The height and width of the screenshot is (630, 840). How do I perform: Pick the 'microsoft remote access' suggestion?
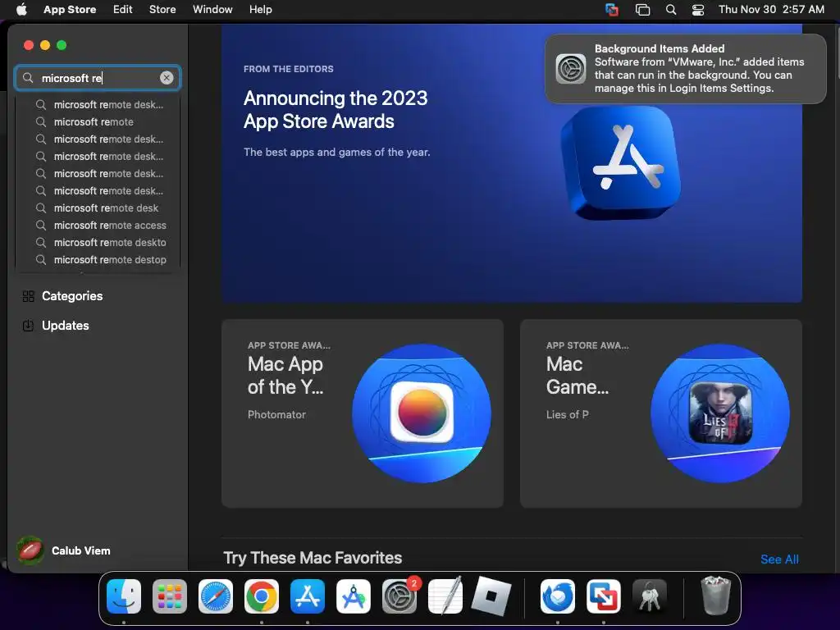click(x=110, y=225)
